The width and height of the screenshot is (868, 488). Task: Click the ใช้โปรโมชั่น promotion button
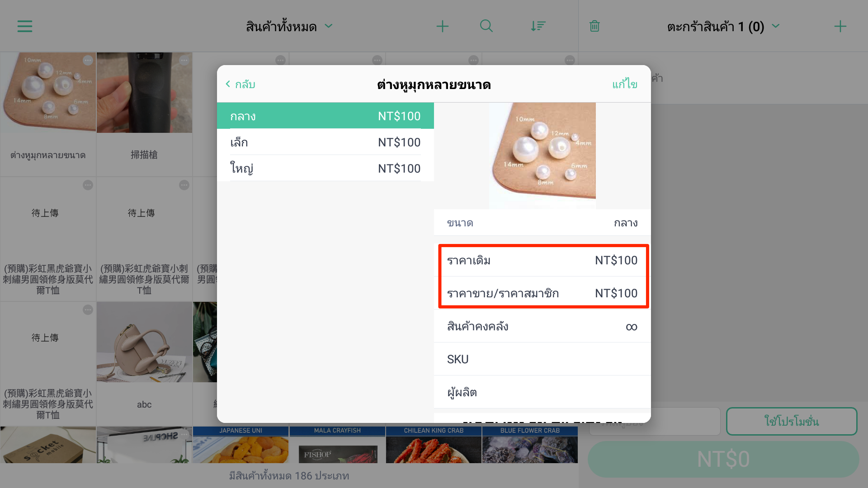pyautogui.click(x=792, y=422)
